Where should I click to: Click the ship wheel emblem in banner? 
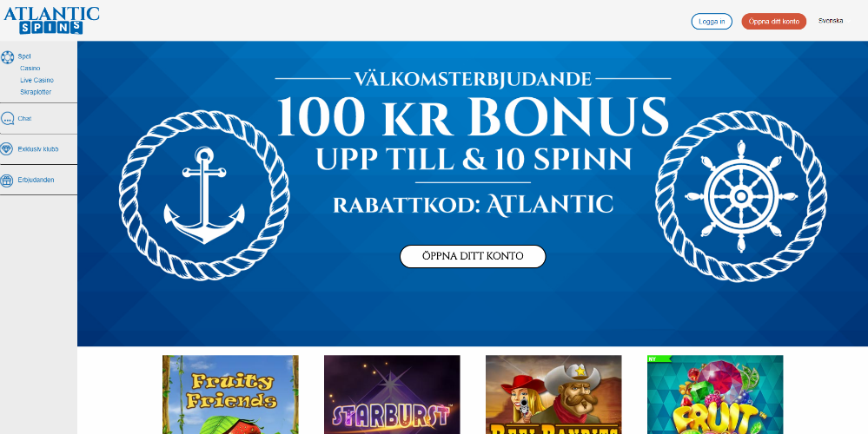[x=740, y=195]
